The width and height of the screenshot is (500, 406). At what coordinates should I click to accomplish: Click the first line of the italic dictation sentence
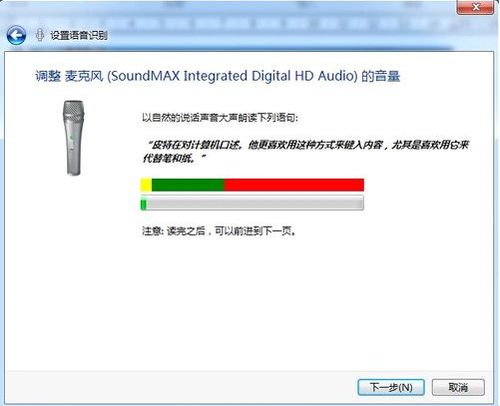(307, 145)
